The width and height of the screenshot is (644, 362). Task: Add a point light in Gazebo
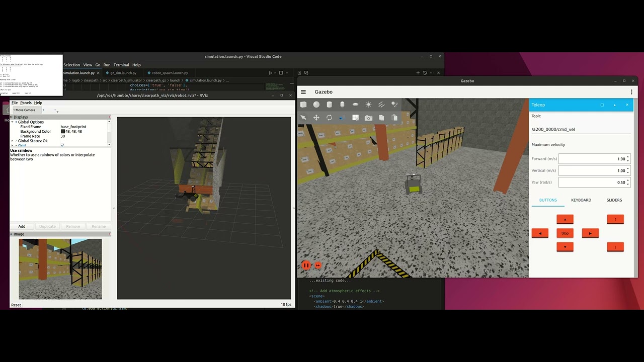click(369, 105)
